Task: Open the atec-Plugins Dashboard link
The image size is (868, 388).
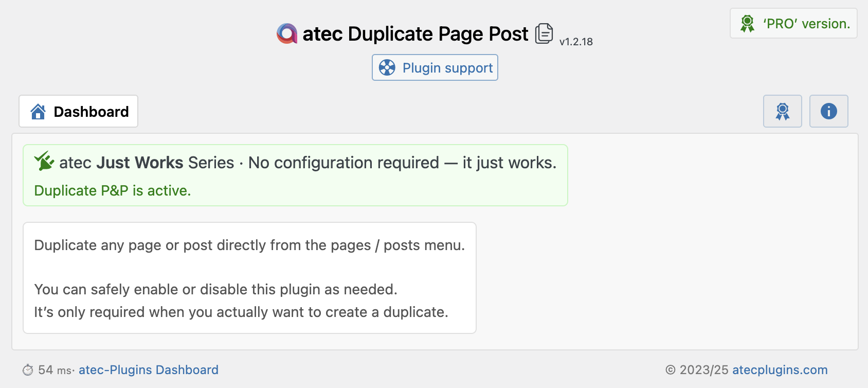Action: click(149, 370)
